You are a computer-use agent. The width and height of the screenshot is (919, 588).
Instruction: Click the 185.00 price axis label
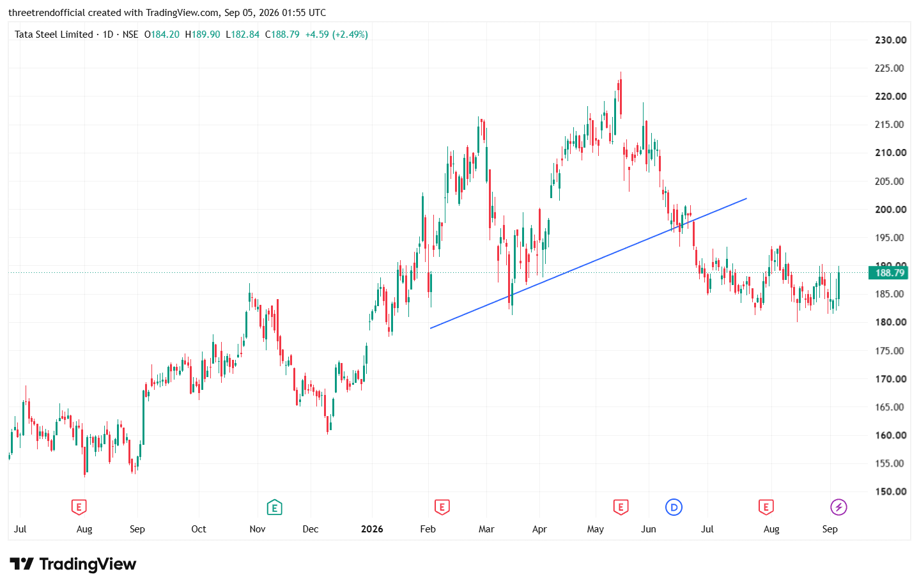890,294
